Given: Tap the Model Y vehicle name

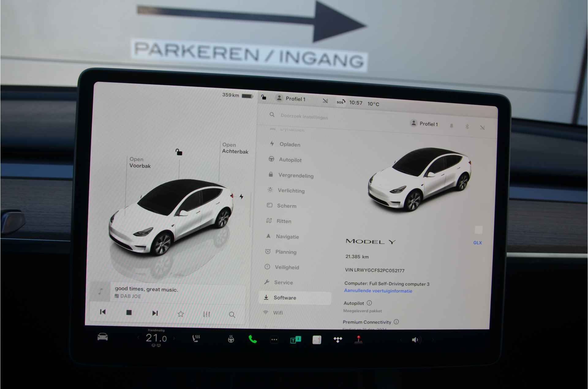Looking at the screenshot, I should (x=371, y=241).
